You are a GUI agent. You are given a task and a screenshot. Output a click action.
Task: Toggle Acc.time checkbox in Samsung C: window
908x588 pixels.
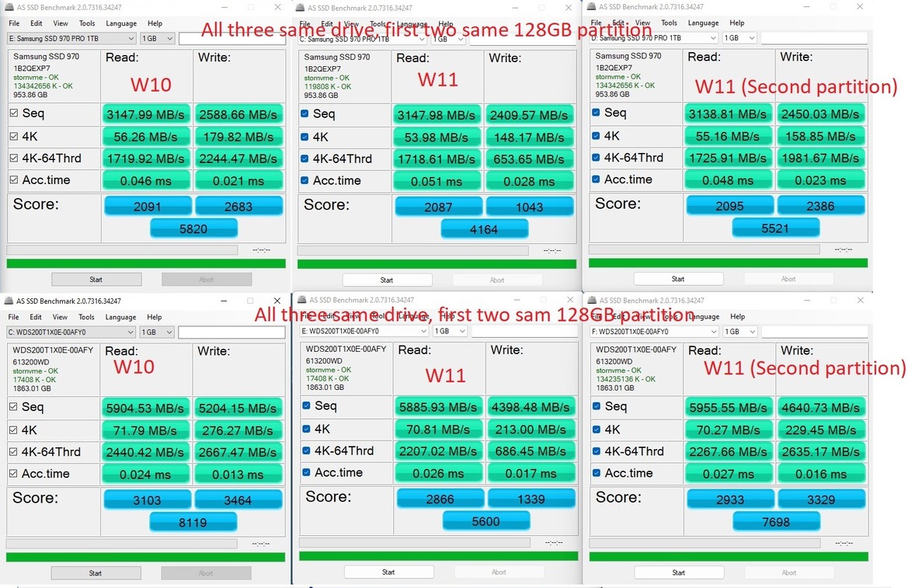pos(304,180)
